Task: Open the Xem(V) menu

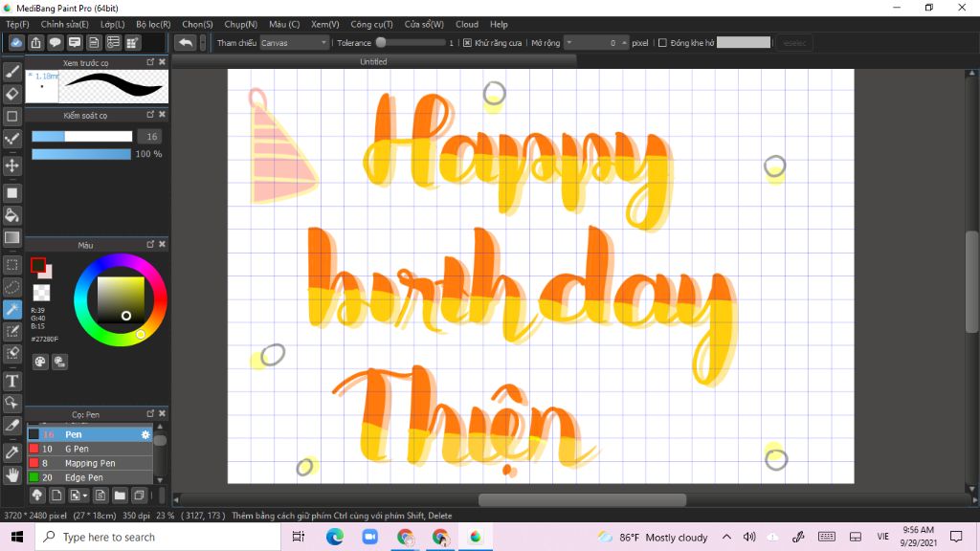Action: click(x=325, y=24)
